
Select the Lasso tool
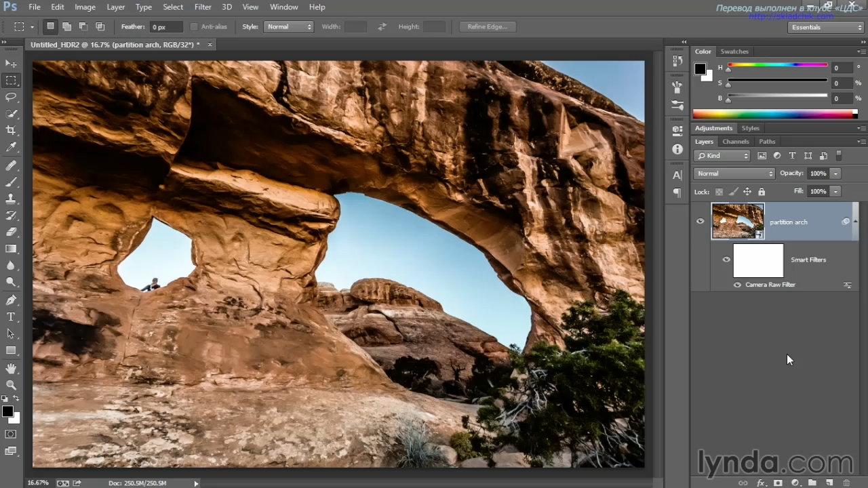11,97
